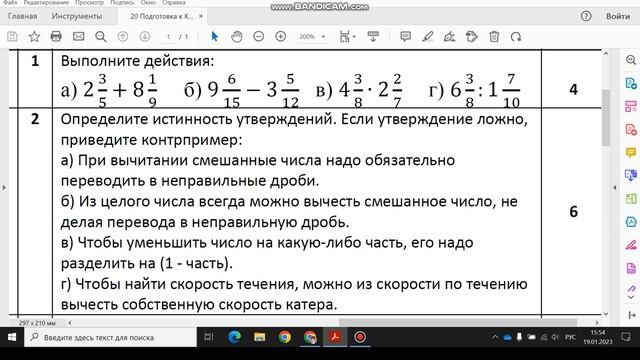Open notification center on the taskbar
Viewport: 640px width, 360px height.
point(626,337)
